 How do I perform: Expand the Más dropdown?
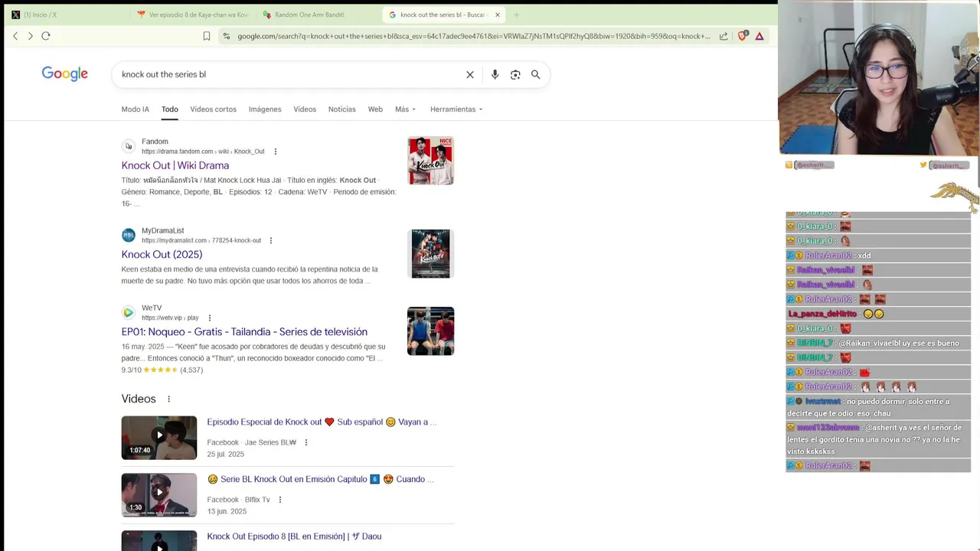click(405, 109)
